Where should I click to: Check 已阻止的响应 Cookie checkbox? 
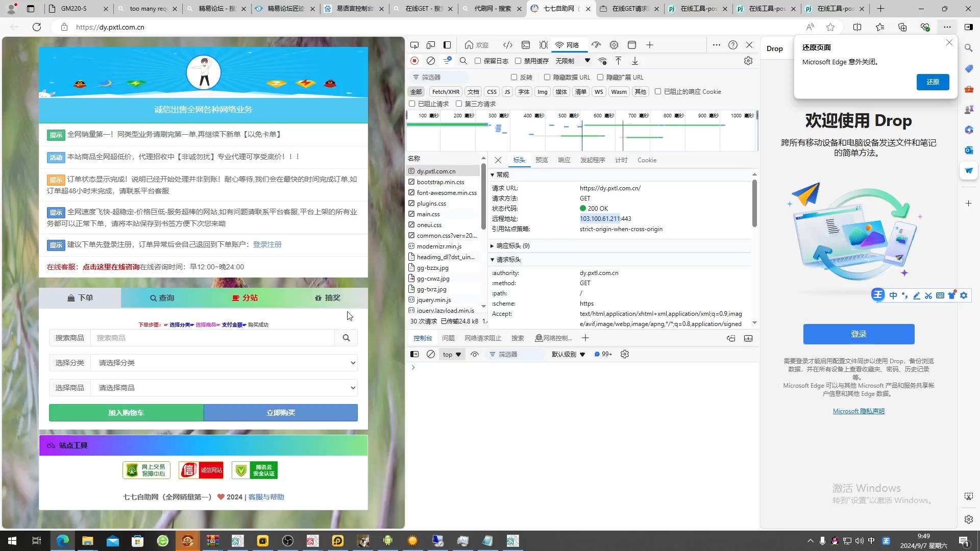click(658, 91)
